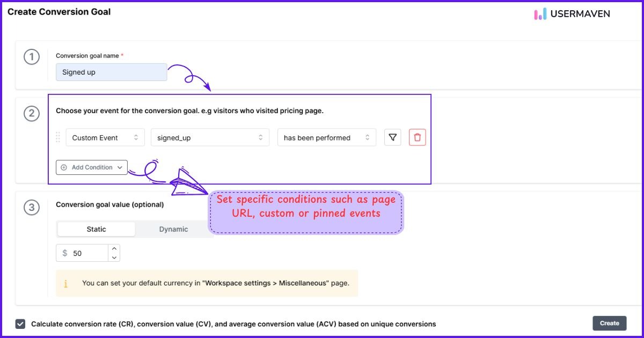Decrease goal value with down arrow
The image size is (644, 338).
pyautogui.click(x=114, y=258)
